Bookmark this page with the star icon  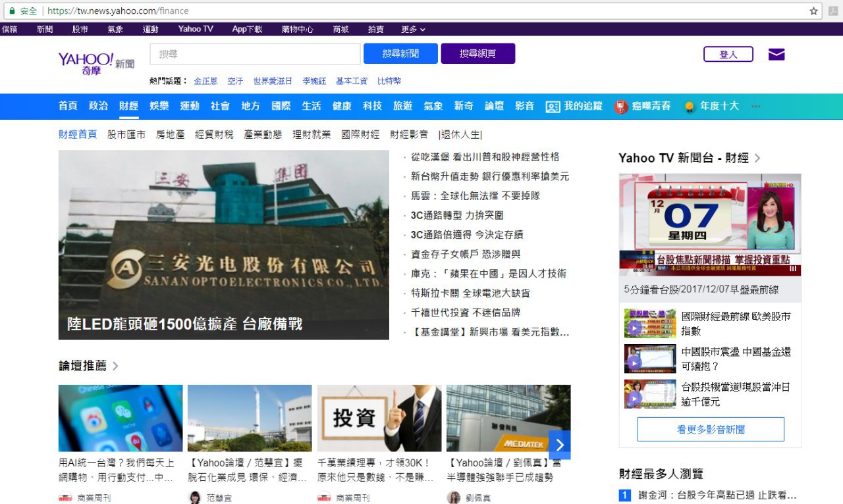(814, 11)
